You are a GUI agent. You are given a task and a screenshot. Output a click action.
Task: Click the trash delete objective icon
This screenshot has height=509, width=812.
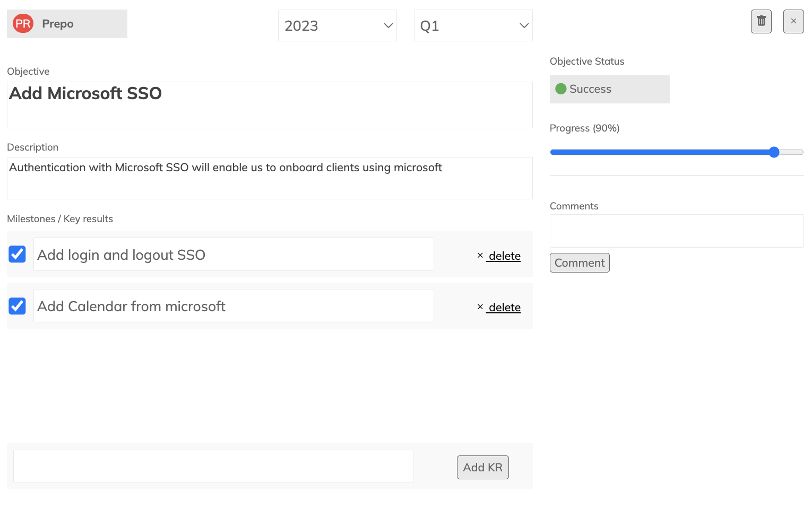(x=761, y=22)
